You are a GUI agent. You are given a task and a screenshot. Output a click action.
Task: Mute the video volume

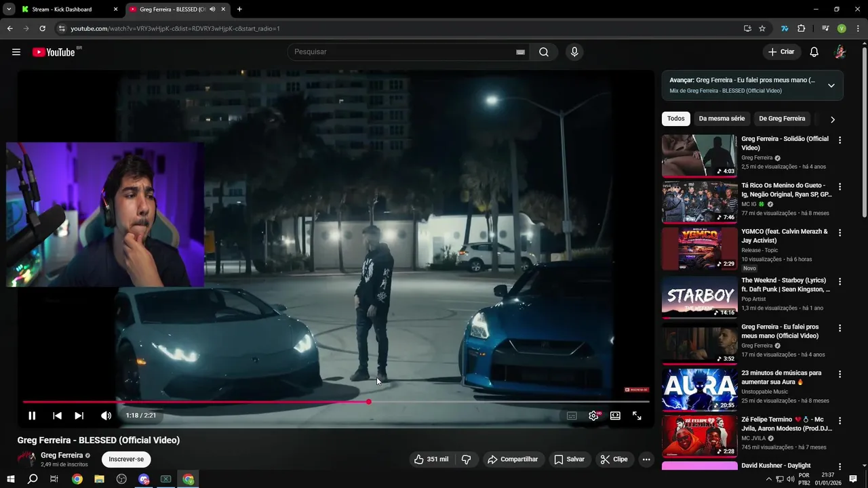click(x=106, y=415)
